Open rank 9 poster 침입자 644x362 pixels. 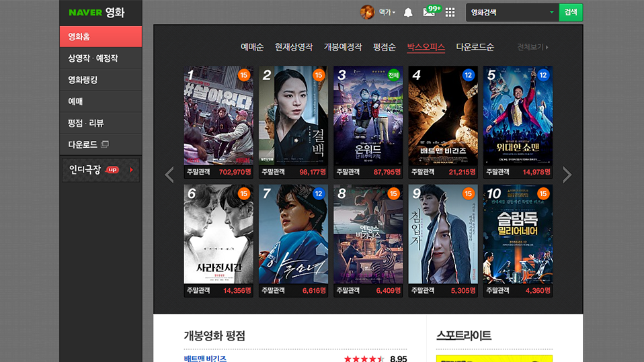[x=443, y=234]
